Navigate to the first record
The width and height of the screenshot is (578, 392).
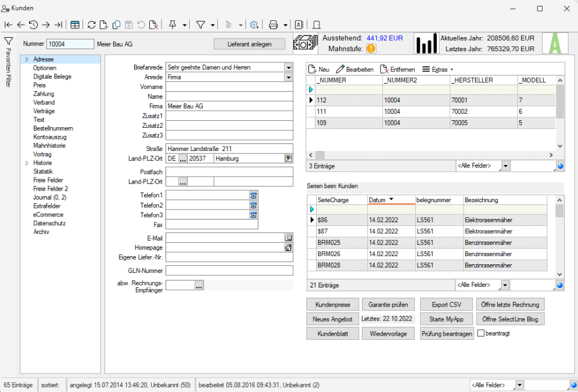click(8, 24)
